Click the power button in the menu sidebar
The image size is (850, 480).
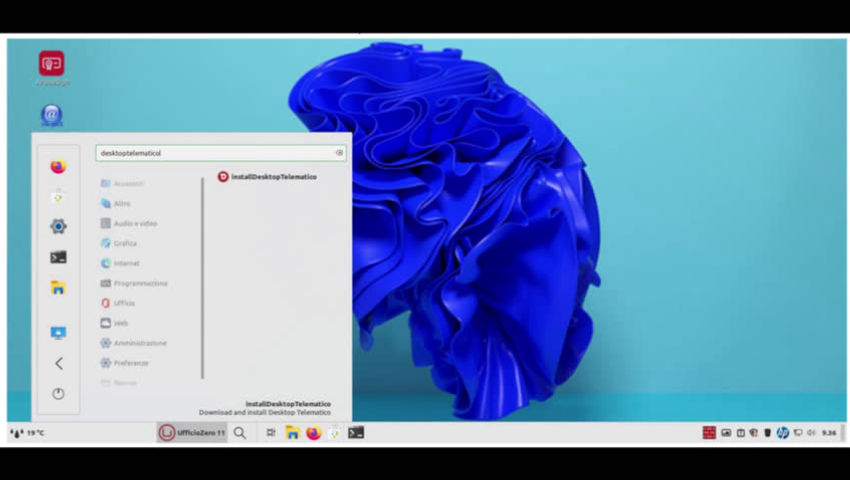[x=58, y=394]
